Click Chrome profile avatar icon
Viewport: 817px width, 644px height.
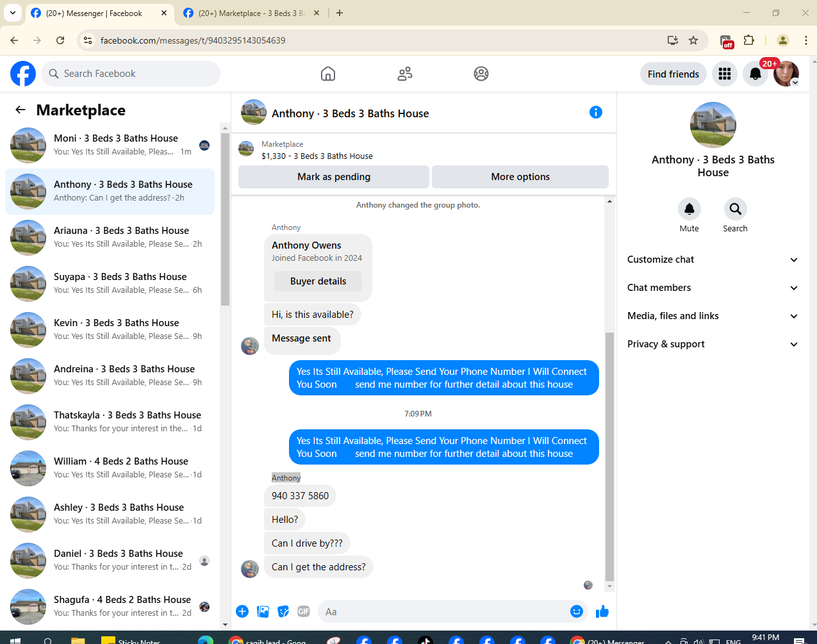point(783,40)
